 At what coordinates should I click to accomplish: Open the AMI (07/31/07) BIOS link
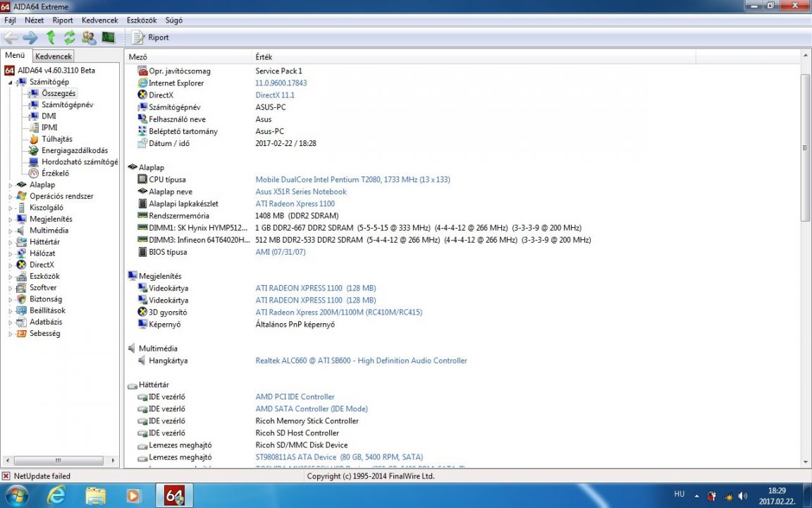(280, 252)
